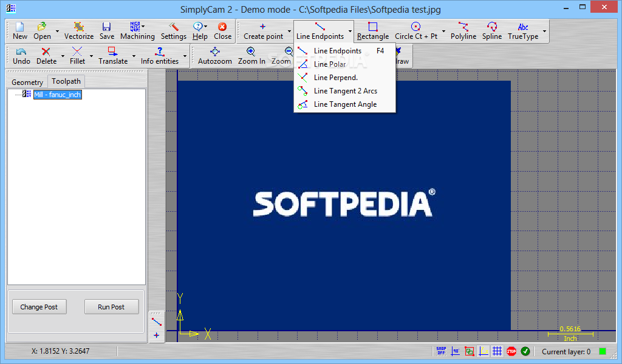Expand the Create point dropdown arrow
Viewport: 622px width, 364px height.
289,32
